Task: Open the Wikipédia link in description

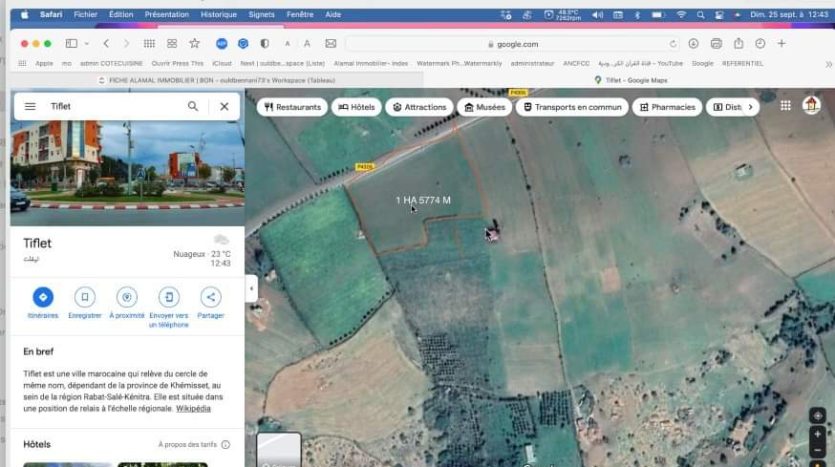Action: (193, 409)
